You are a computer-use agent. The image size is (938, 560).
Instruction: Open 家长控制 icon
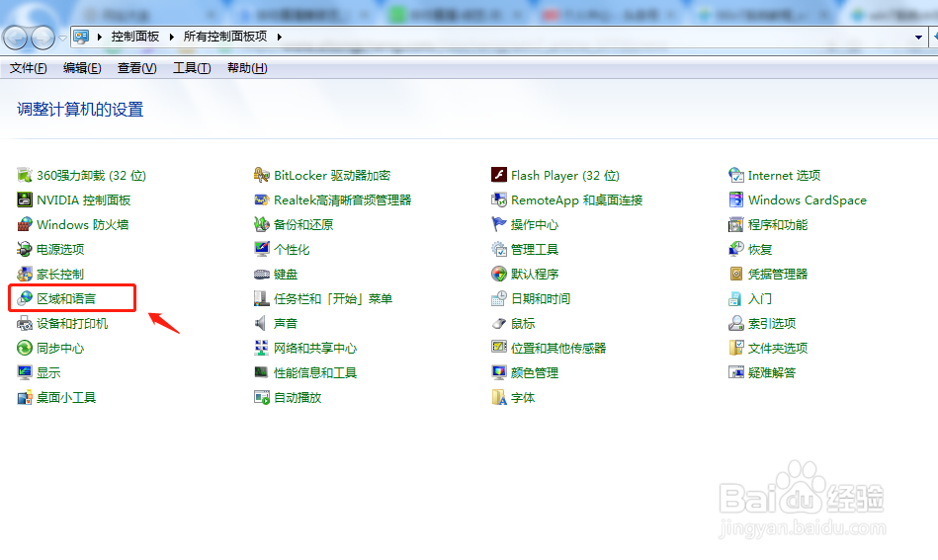tap(25, 274)
